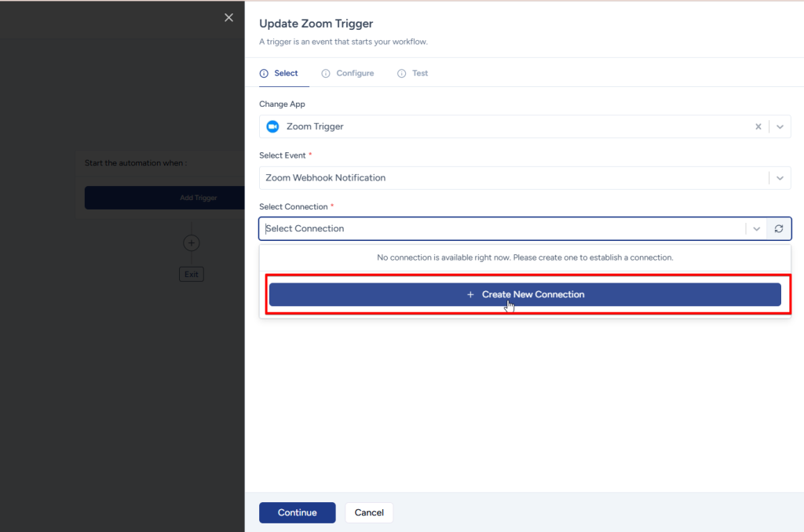Expand the Change App dropdown arrow
Viewport: 804px width, 532px height.
[x=780, y=126]
